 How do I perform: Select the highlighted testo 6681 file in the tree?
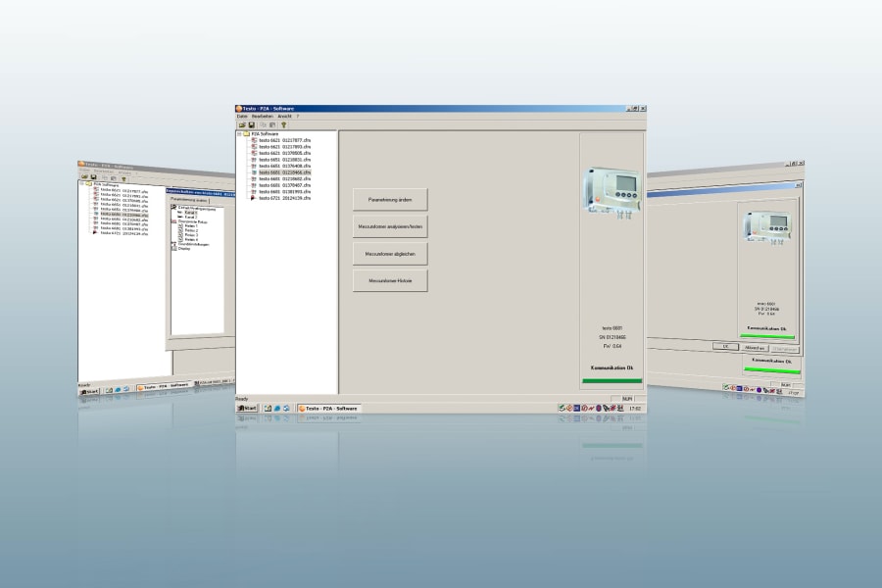284,172
